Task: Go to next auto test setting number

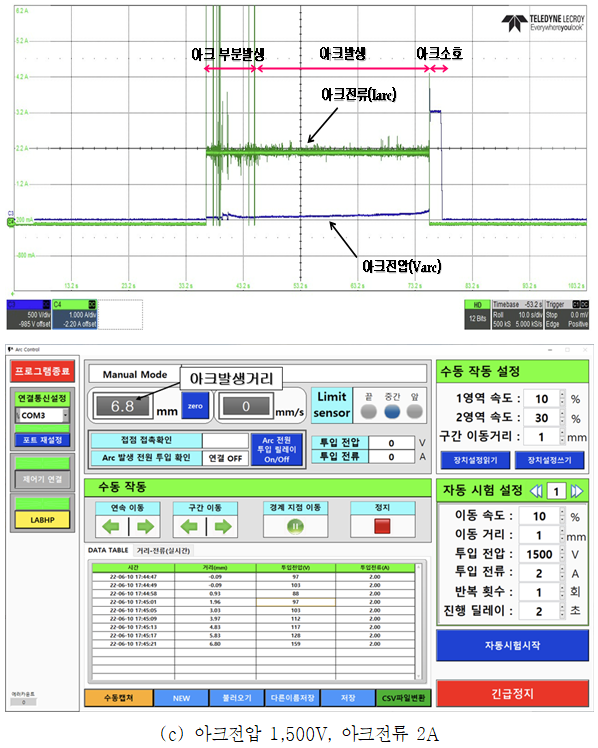Action: click(577, 491)
